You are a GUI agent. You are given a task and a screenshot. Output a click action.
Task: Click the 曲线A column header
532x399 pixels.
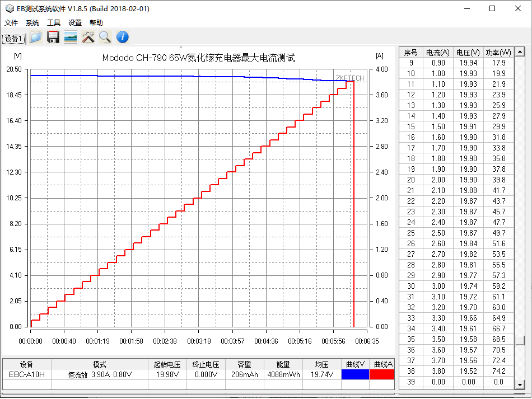coord(382,364)
